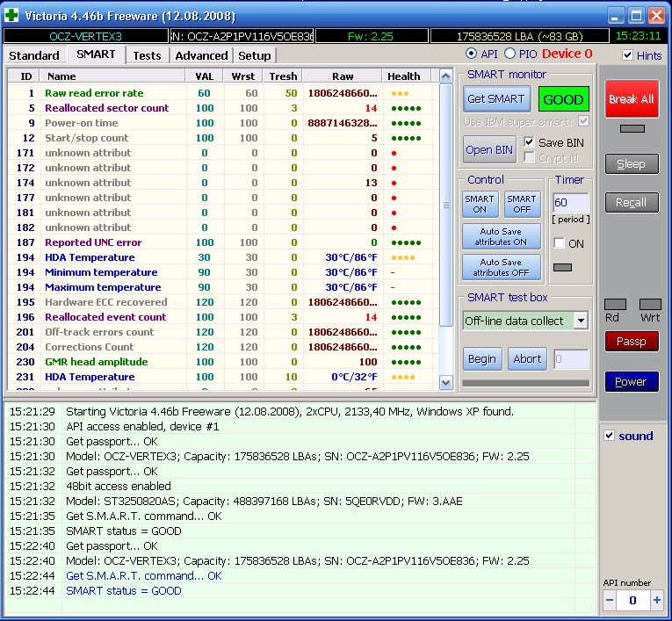Click the SMART table vertical scrollbar thumb
The width and height of the screenshot is (672, 621).
point(445,205)
